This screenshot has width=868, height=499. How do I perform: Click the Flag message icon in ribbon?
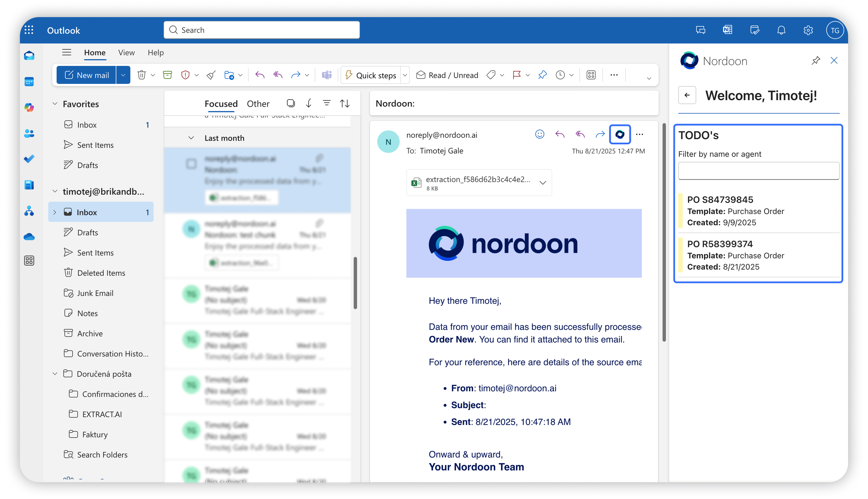tap(516, 75)
